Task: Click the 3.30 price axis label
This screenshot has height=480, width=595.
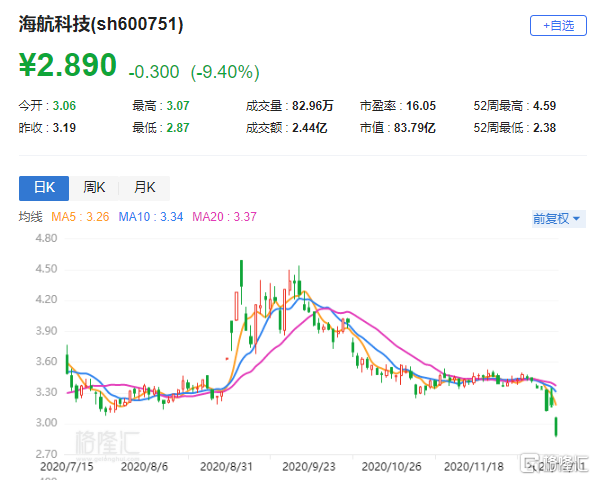Action: (46, 392)
